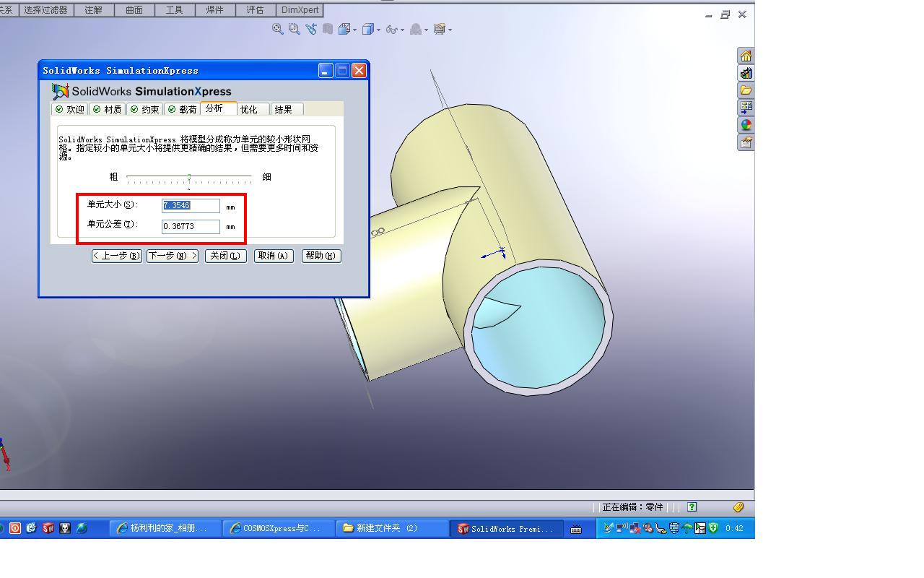This screenshot has width=924, height=578.
Task: Click the Display Style cube icon
Action: click(x=368, y=29)
